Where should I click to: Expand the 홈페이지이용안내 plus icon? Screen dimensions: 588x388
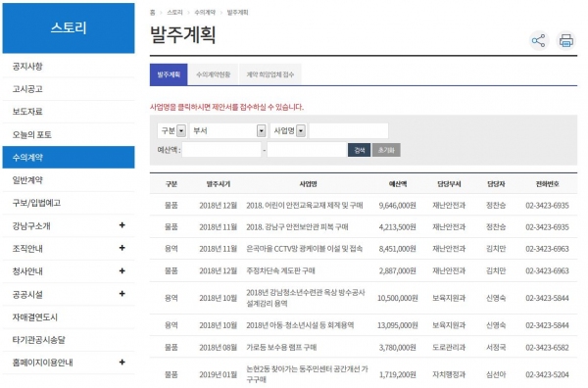pos(122,363)
